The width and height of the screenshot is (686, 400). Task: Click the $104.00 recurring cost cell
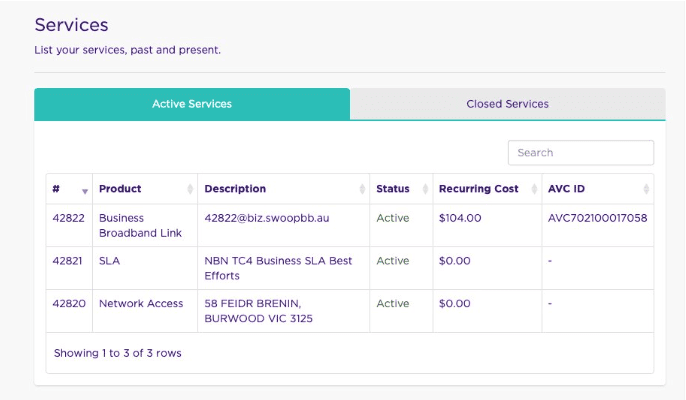pyautogui.click(x=459, y=218)
